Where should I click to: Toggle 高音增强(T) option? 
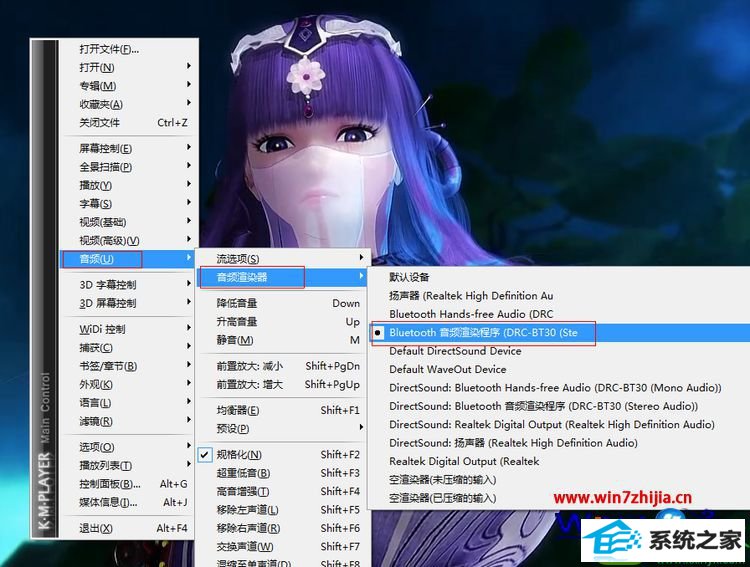pyautogui.click(x=282, y=491)
